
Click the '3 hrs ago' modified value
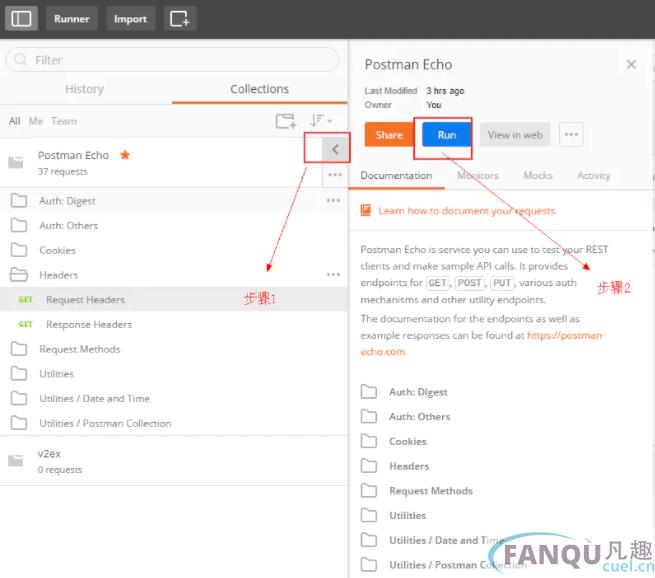(445, 91)
